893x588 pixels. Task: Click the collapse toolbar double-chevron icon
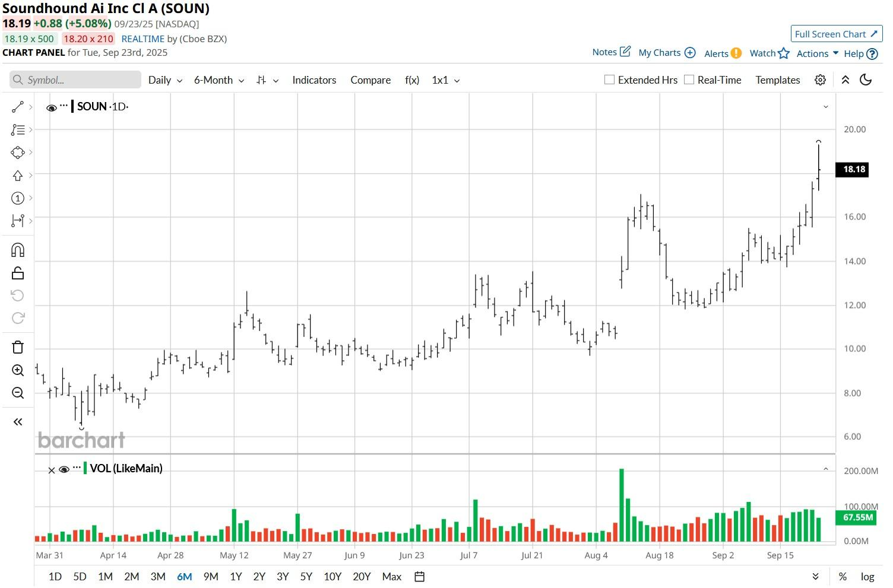845,80
